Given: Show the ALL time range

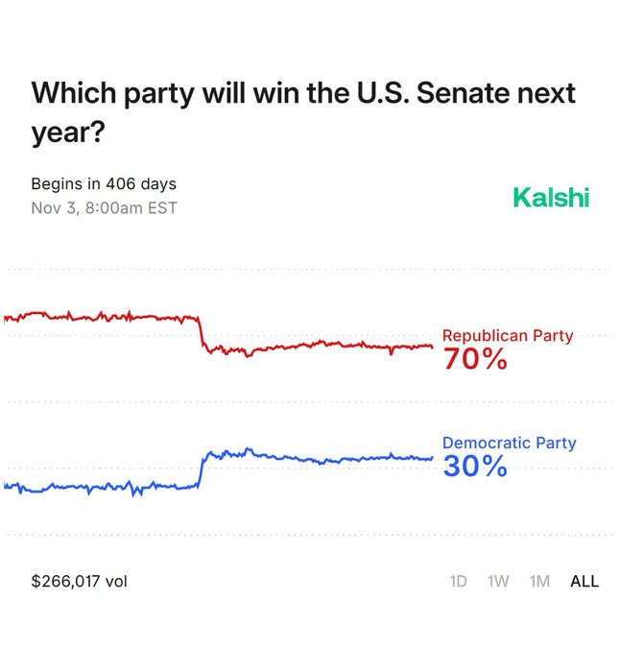Looking at the screenshot, I should pyautogui.click(x=584, y=581).
